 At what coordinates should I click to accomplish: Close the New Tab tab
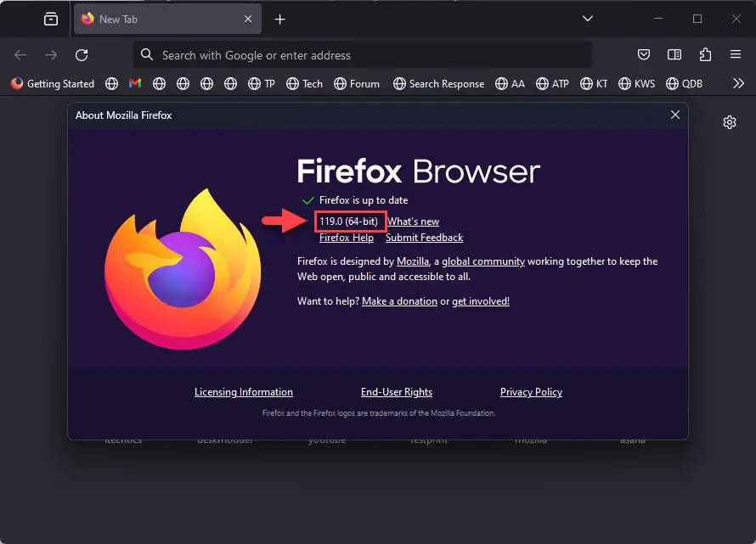coord(248,19)
